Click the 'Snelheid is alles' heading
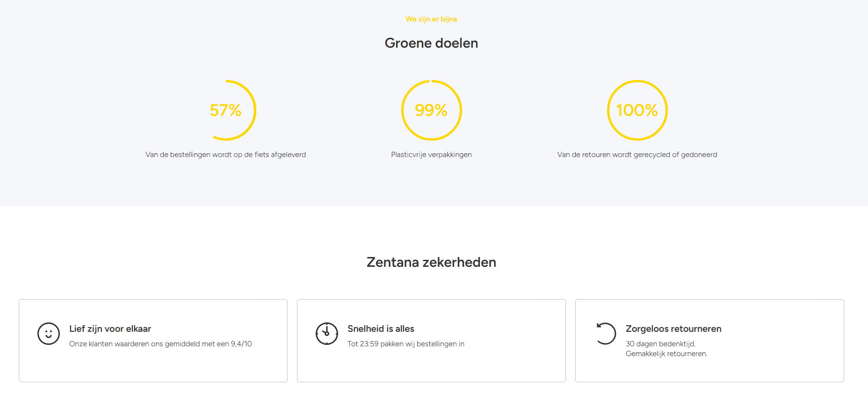 (381, 329)
